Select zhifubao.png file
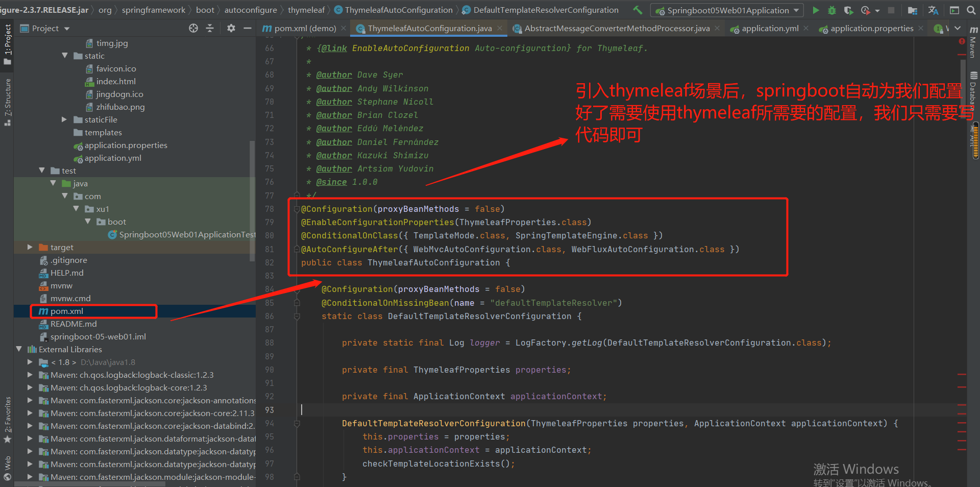This screenshot has width=980, height=487. [120, 107]
